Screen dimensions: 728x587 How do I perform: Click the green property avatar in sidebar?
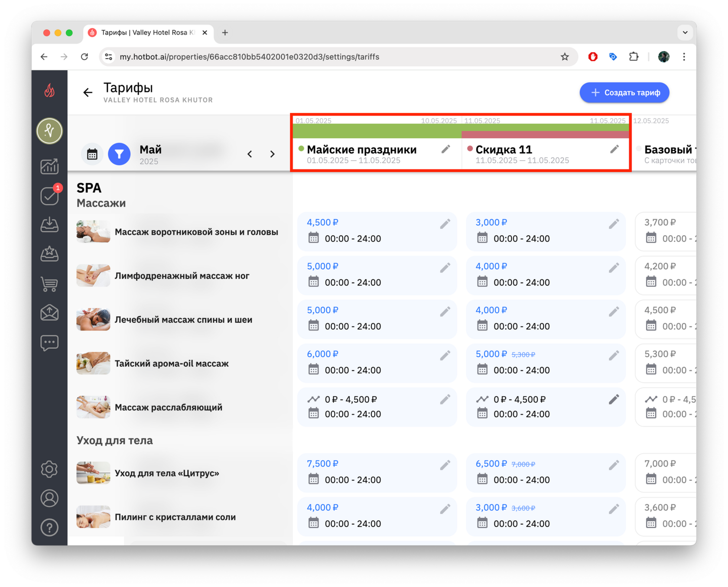tap(49, 130)
